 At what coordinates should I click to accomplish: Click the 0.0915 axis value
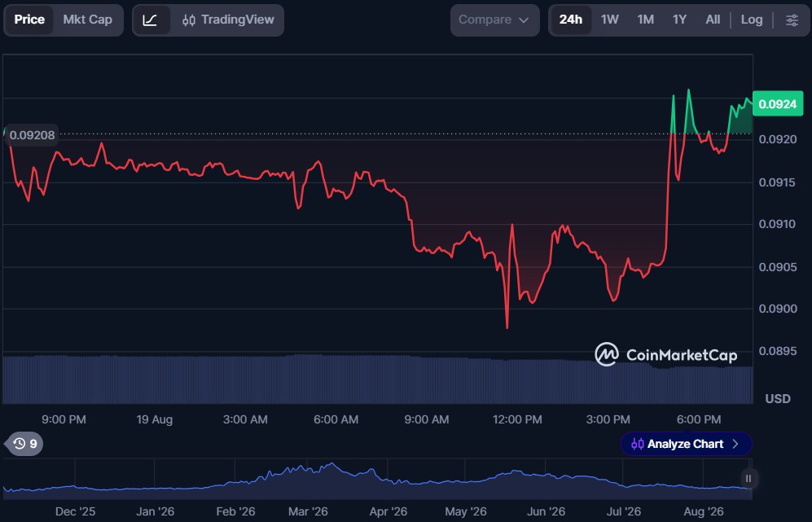tap(777, 182)
